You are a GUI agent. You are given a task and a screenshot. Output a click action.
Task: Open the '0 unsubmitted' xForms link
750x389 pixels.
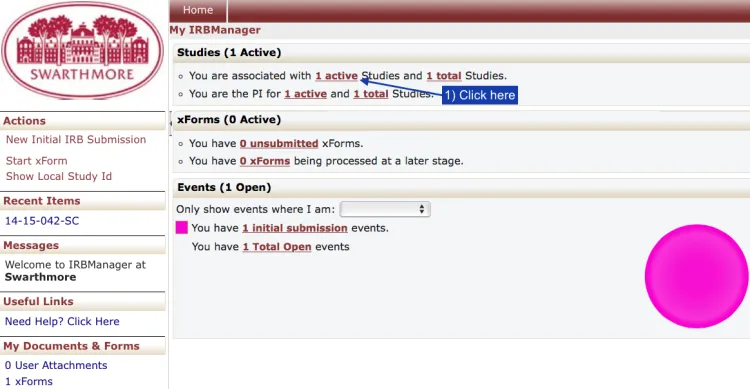(279, 144)
